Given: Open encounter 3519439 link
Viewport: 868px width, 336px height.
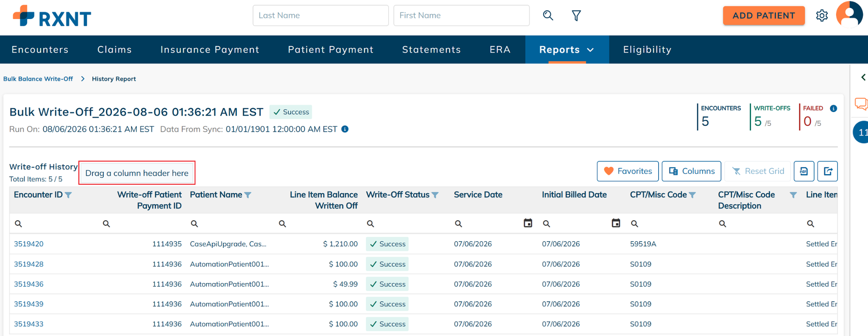Looking at the screenshot, I should (29, 304).
